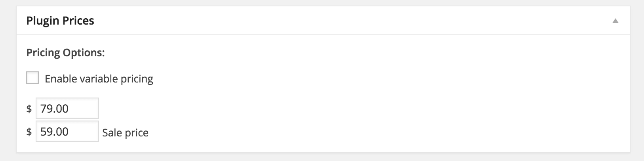
Task: Focus the sale price field showing 59.00
Action: (x=67, y=132)
